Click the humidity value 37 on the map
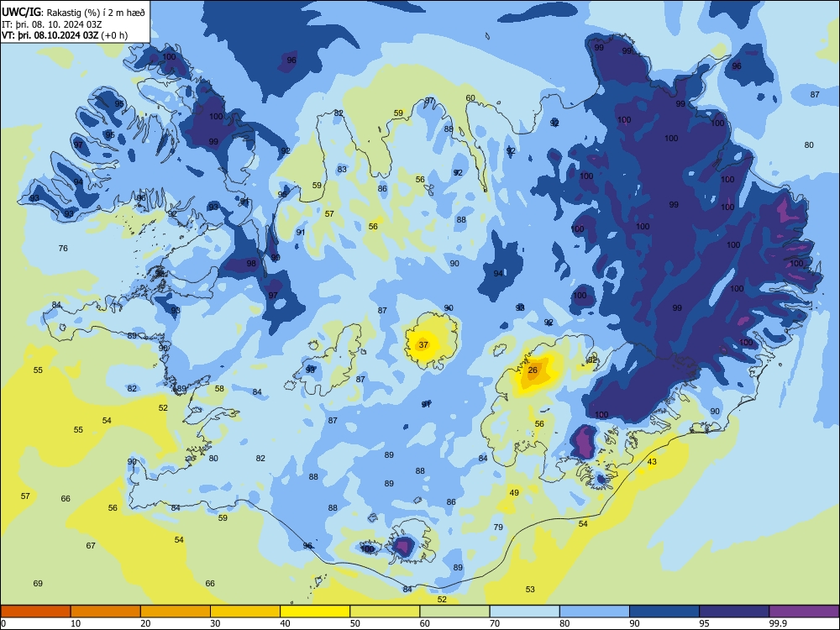Image resolution: width=840 pixels, height=630 pixels. [x=423, y=344]
